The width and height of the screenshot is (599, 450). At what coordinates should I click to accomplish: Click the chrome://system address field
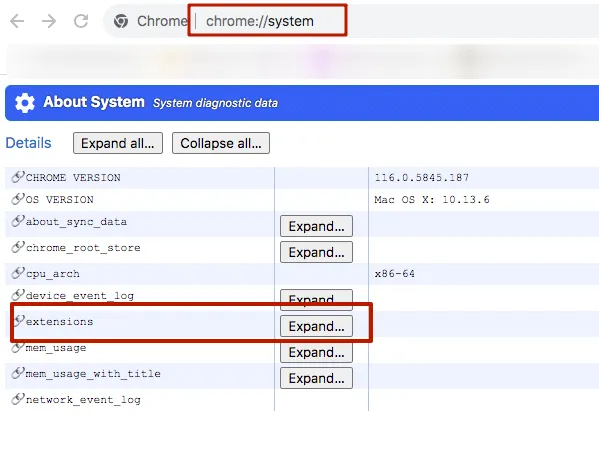[x=260, y=21]
